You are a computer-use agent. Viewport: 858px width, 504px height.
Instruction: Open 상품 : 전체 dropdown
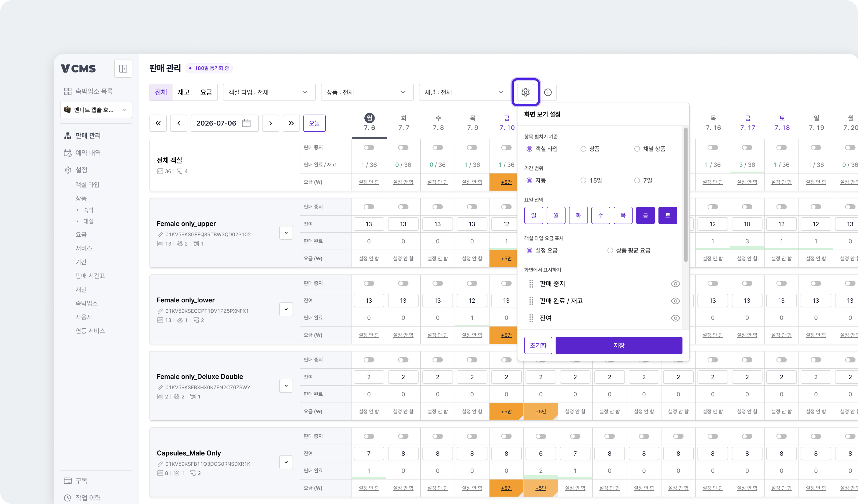(x=367, y=92)
